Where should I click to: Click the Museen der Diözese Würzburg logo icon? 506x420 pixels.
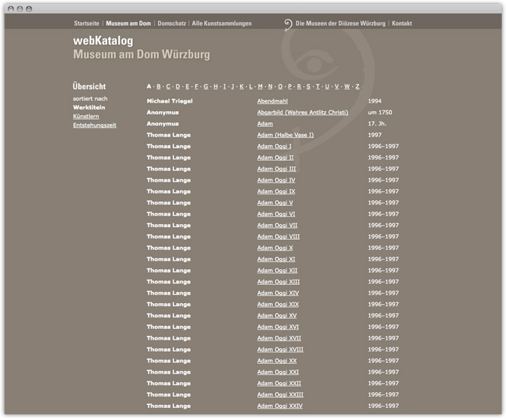click(x=288, y=23)
